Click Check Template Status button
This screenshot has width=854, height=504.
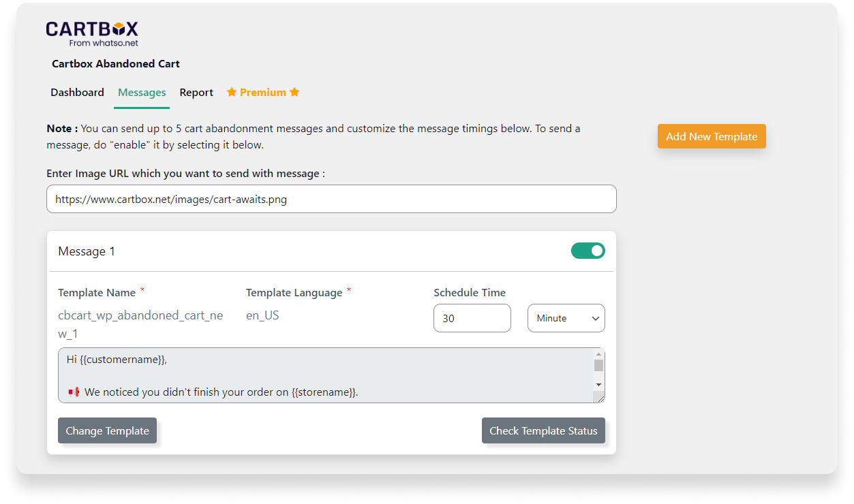(543, 430)
